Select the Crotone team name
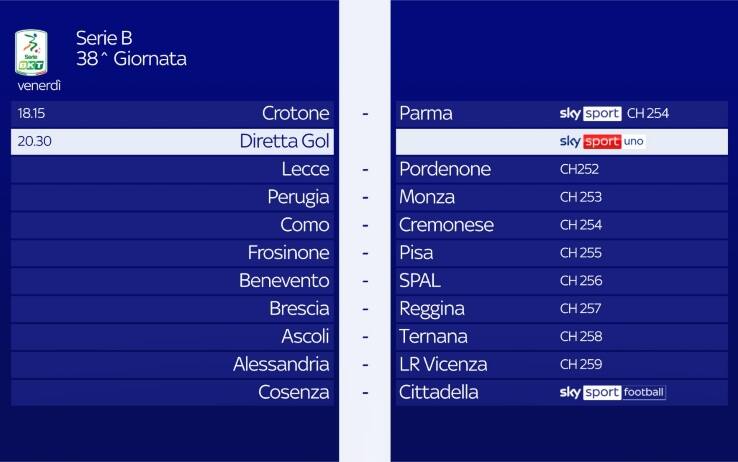738x462 pixels. point(296,113)
